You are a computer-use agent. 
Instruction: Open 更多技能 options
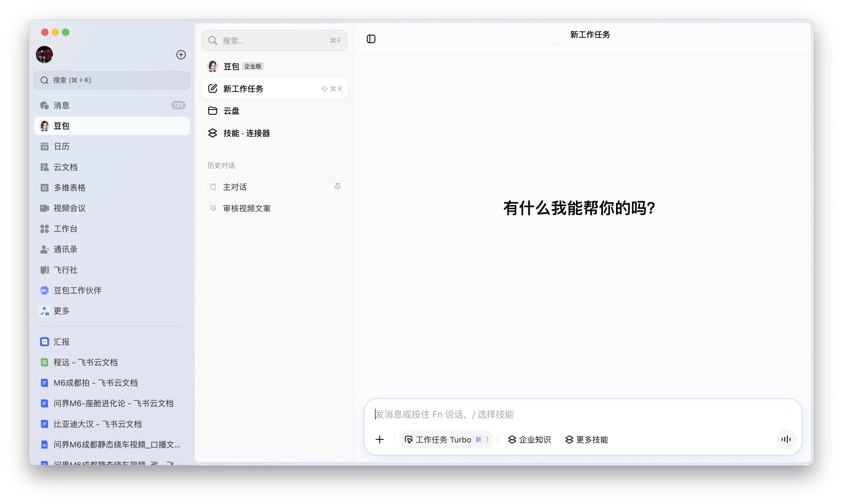[587, 439]
